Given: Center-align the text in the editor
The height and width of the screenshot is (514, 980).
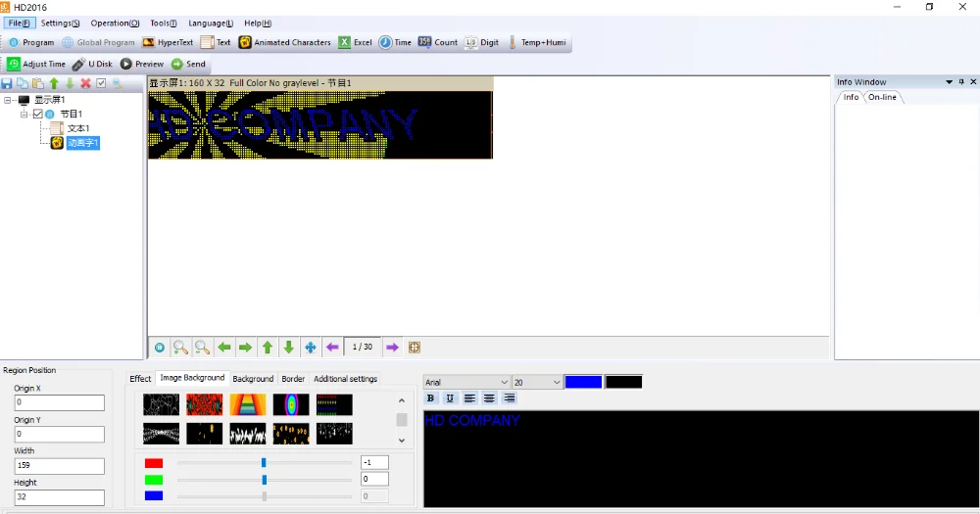Looking at the screenshot, I should coord(489,398).
